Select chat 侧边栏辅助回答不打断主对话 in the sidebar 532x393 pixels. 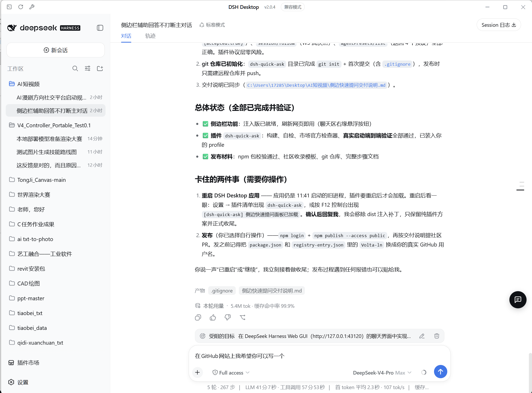pos(56,111)
